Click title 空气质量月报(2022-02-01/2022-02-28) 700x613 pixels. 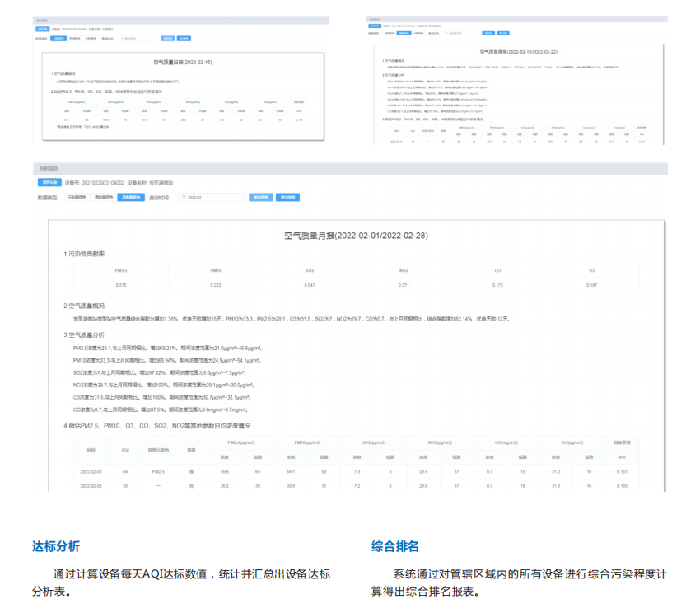[356, 236]
